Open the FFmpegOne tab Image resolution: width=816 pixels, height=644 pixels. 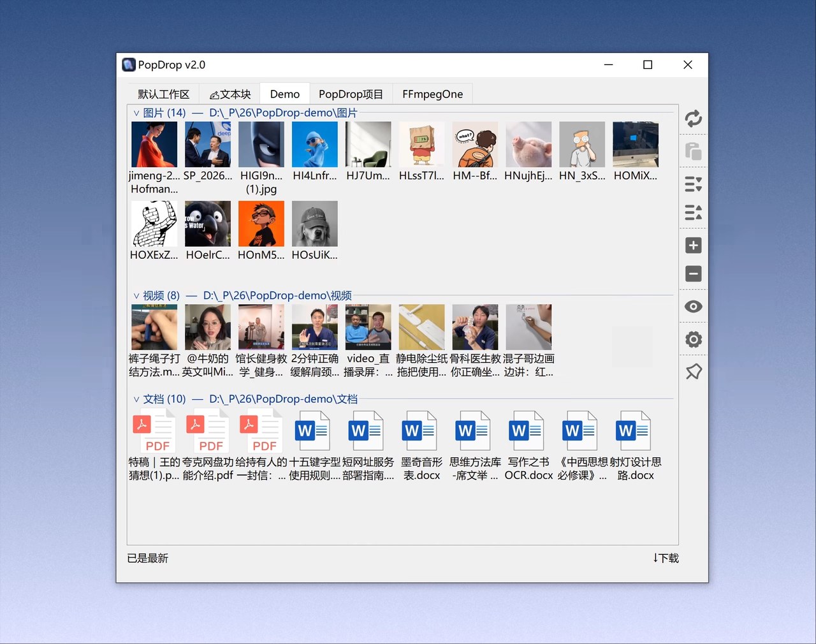click(433, 94)
